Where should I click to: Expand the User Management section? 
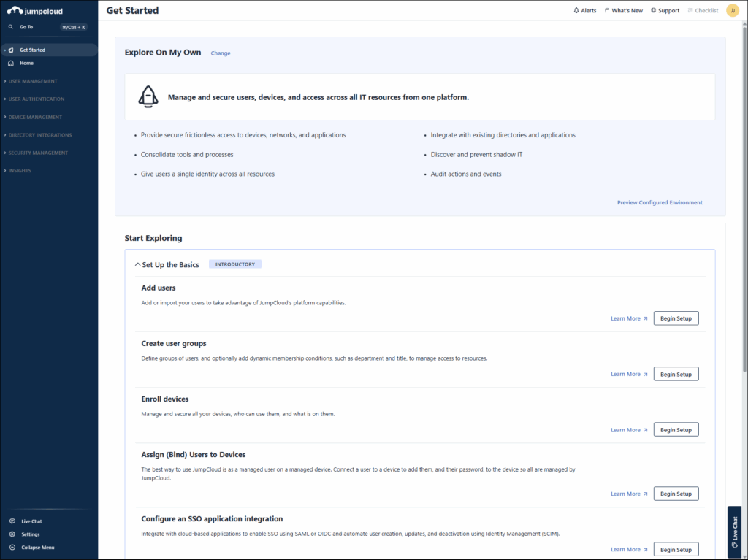33,81
